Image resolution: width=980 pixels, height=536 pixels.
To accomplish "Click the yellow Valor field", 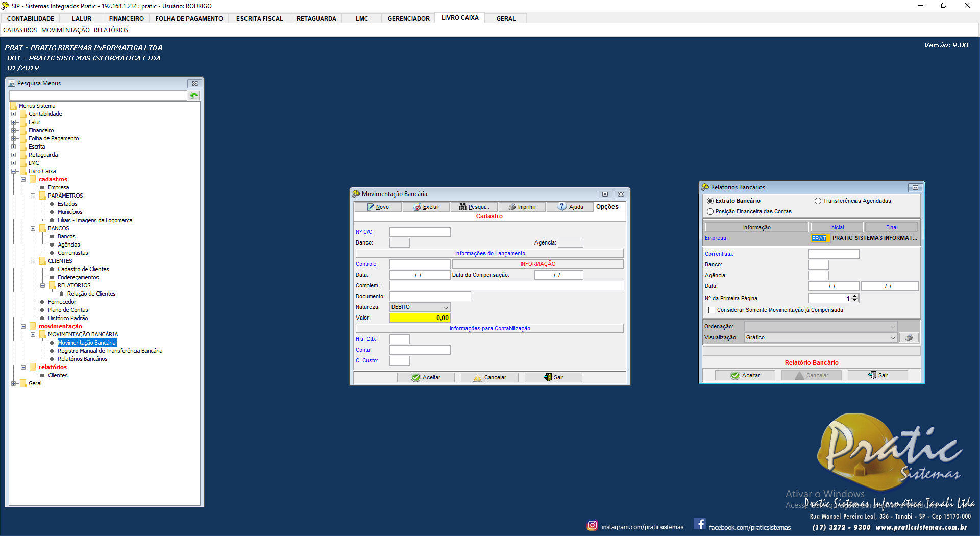I will [x=420, y=318].
